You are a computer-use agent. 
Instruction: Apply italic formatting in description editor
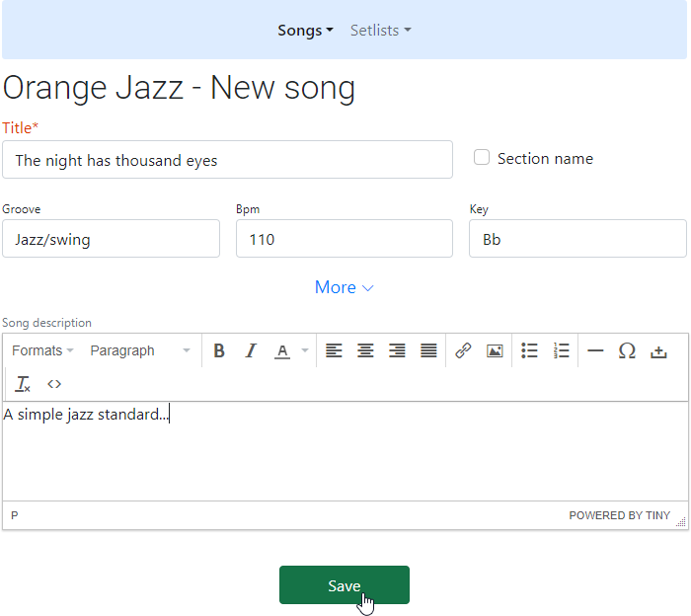[x=251, y=350]
